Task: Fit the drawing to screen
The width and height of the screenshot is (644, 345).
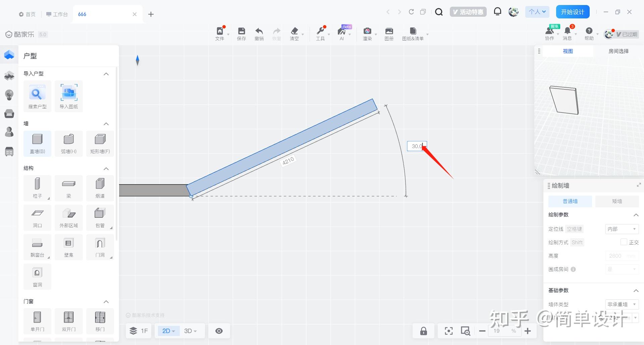Action: click(x=448, y=331)
